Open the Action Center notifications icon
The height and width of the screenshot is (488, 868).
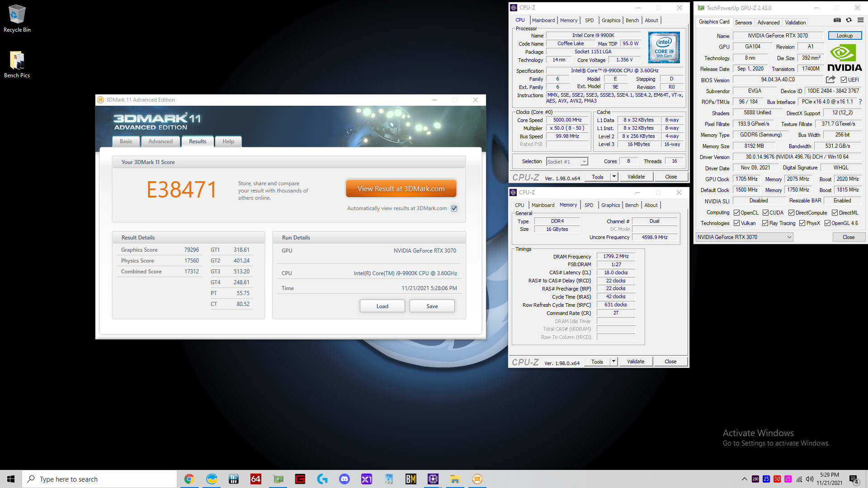click(x=854, y=479)
